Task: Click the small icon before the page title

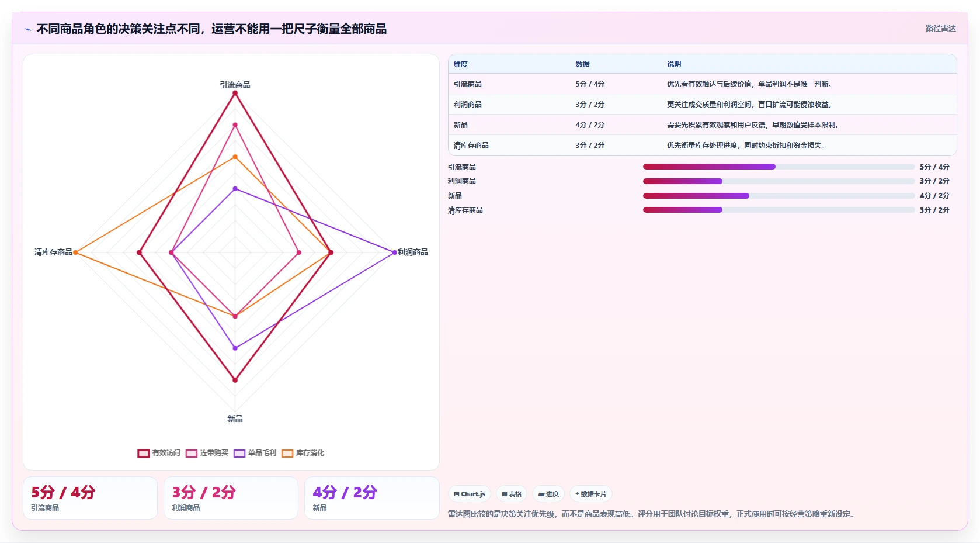Action: pyautogui.click(x=27, y=29)
